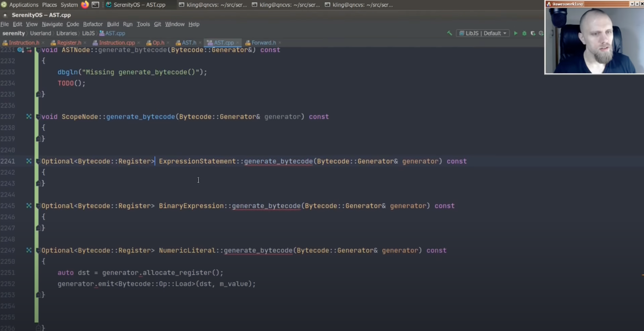
Task: Collapse the NumericLiteral function at line 2249
Action: [38, 251]
